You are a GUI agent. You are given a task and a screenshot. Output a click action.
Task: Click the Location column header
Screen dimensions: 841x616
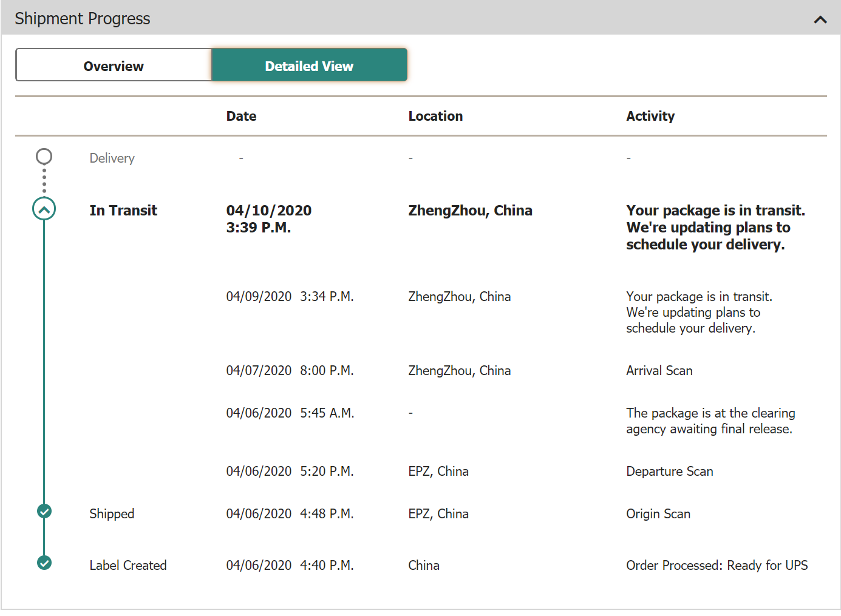(435, 116)
